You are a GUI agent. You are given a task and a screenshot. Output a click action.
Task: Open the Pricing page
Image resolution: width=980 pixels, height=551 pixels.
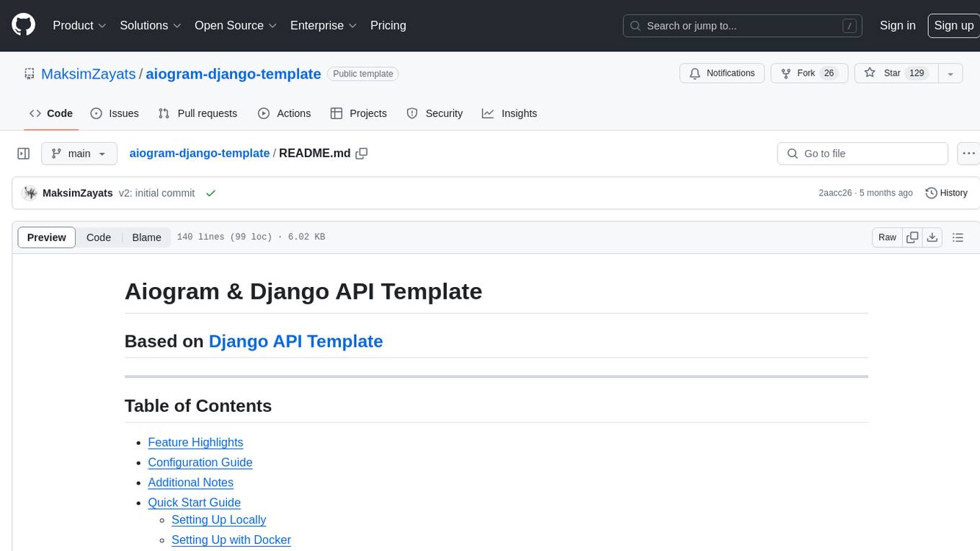coord(388,25)
